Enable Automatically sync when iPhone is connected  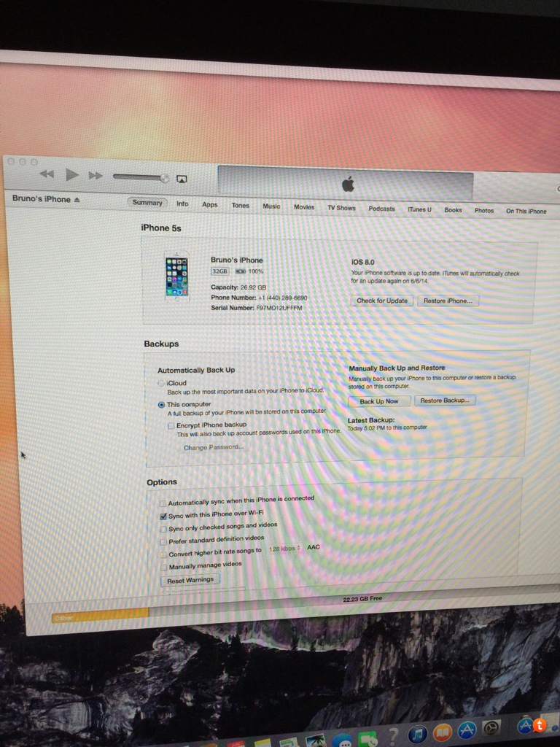click(x=163, y=503)
